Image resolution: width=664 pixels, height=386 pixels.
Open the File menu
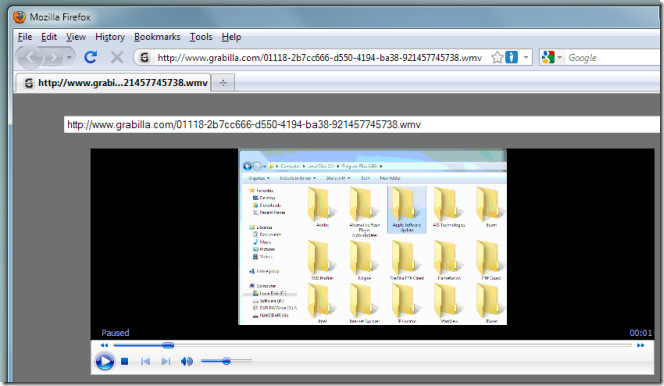coord(25,37)
